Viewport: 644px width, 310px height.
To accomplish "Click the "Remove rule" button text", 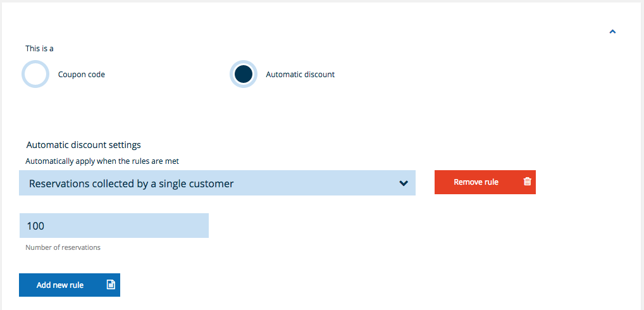I will 476,182.
